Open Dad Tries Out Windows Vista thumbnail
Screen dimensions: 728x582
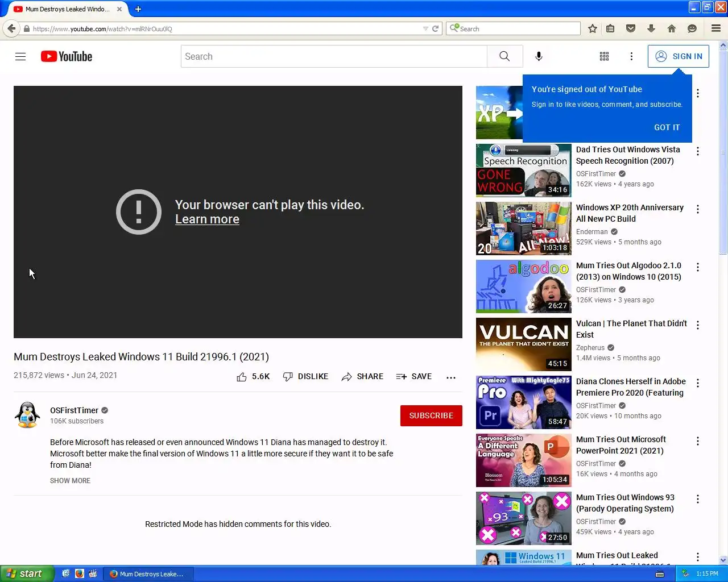(524, 171)
